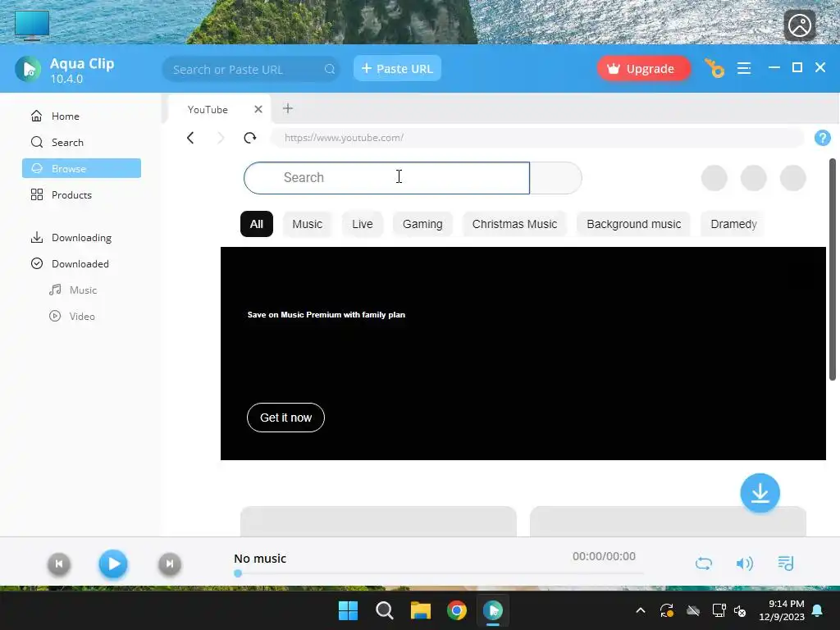
Task: Click the profile icon on desktop corner
Action: pyautogui.click(x=799, y=25)
